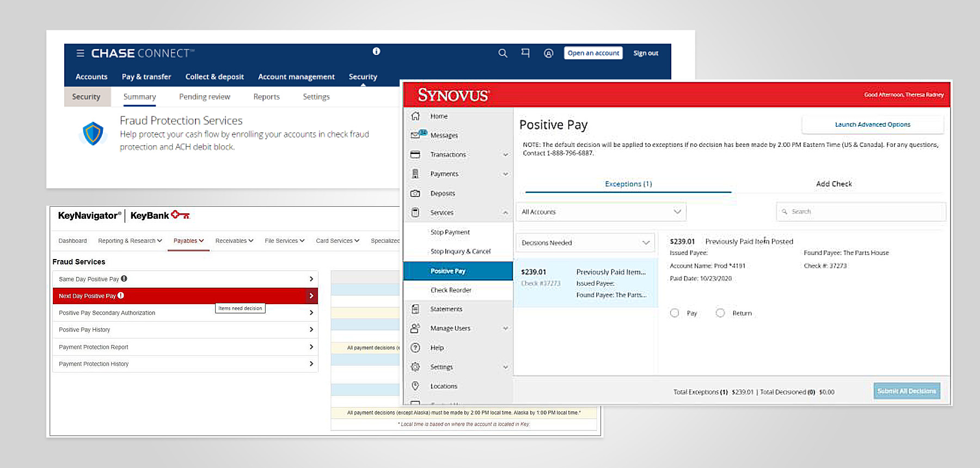The image size is (980, 468).
Task: Open Chase messages flag icon
Action: [x=525, y=53]
